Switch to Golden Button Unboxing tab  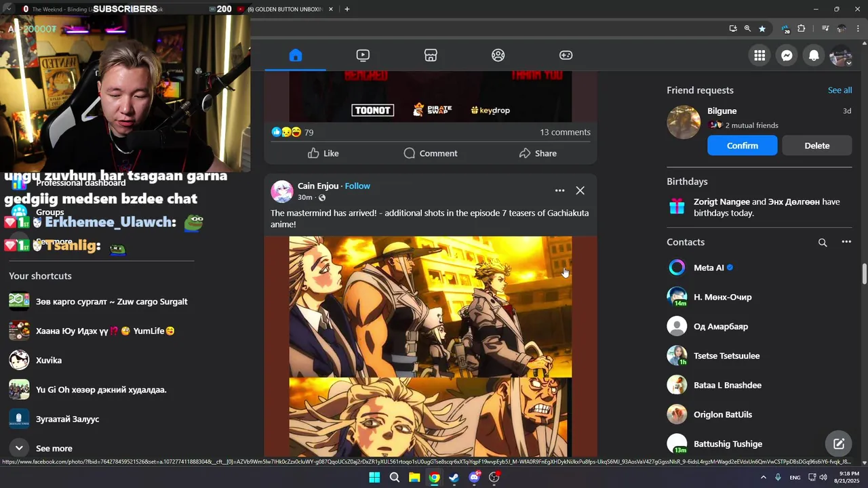[x=285, y=9]
